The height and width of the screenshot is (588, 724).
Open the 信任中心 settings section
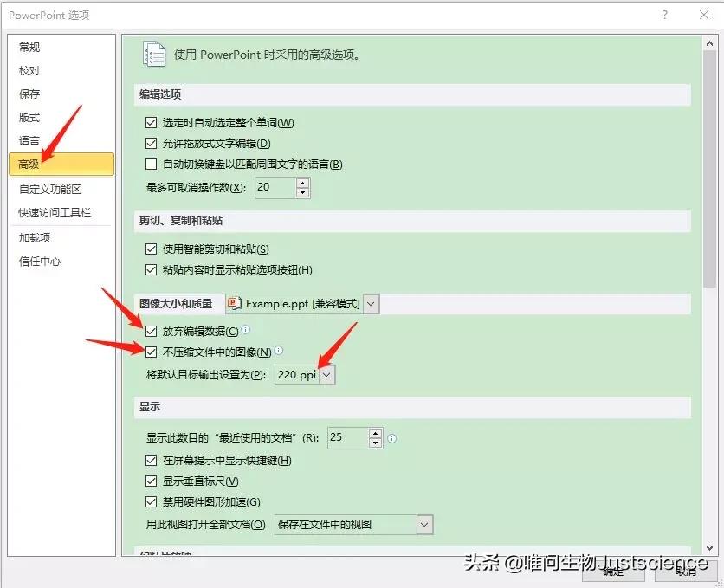(41, 261)
